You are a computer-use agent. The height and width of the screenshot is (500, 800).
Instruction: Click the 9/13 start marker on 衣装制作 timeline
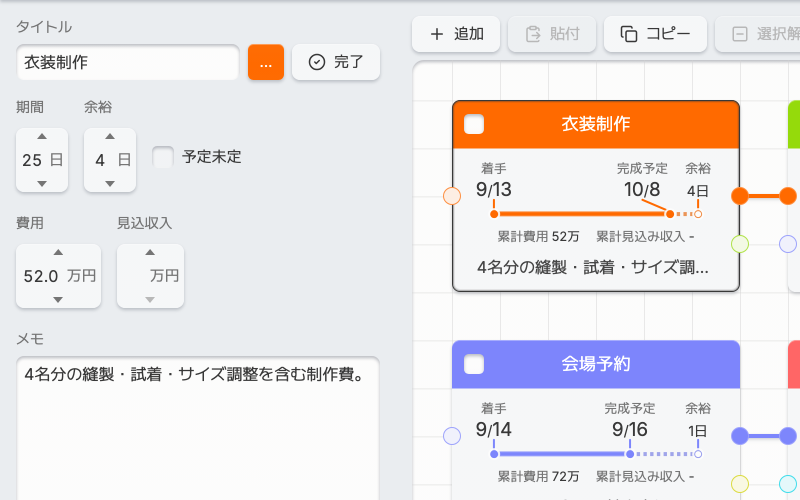pos(494,214)
